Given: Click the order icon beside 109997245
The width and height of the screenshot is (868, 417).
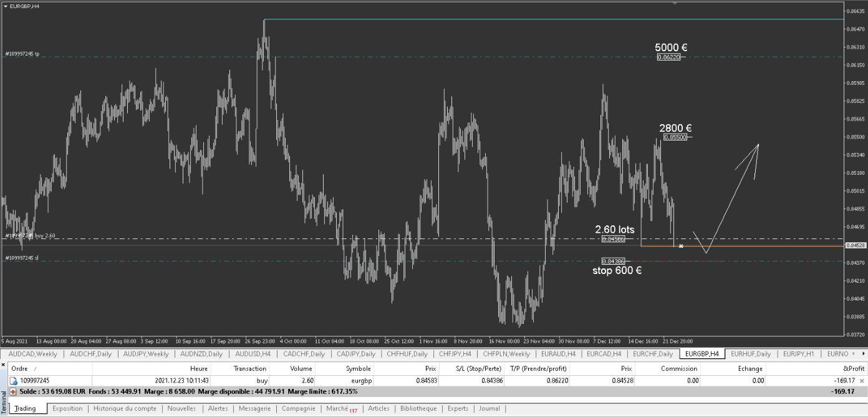Looking at the screenshot, I should point(13,380).
